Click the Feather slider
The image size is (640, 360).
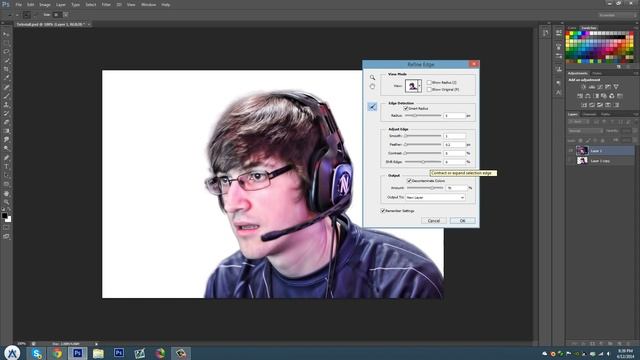click(423, 144)
